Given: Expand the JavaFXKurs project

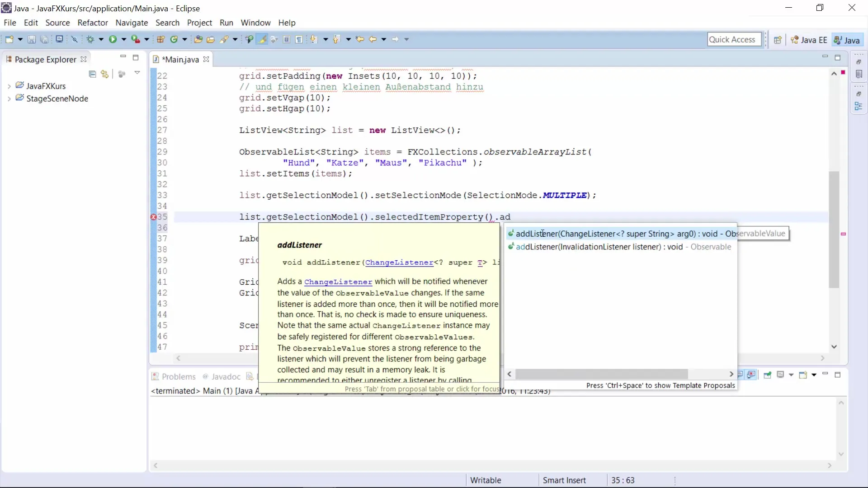Looking at the screenshot, I should click(9, 86).
